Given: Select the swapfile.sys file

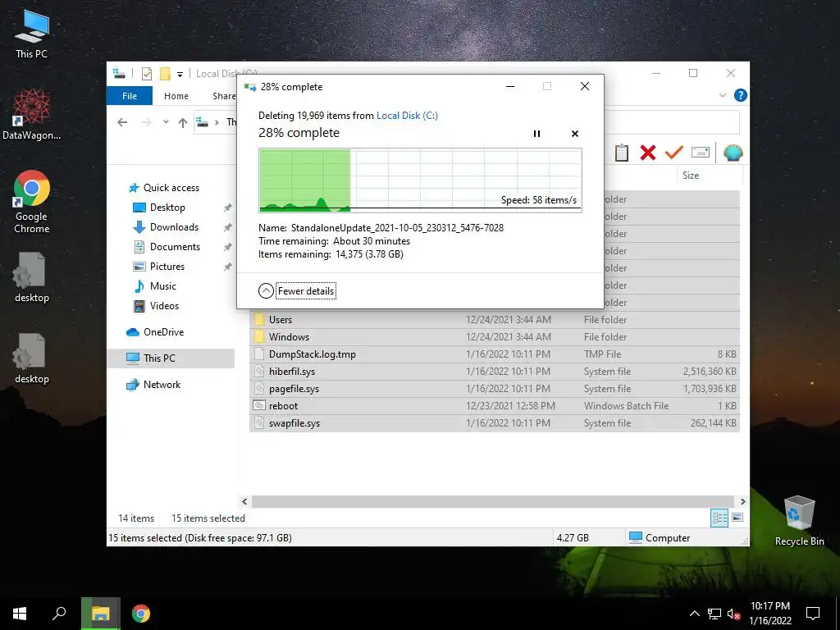Looking at the screenshot, I should 495,423.
